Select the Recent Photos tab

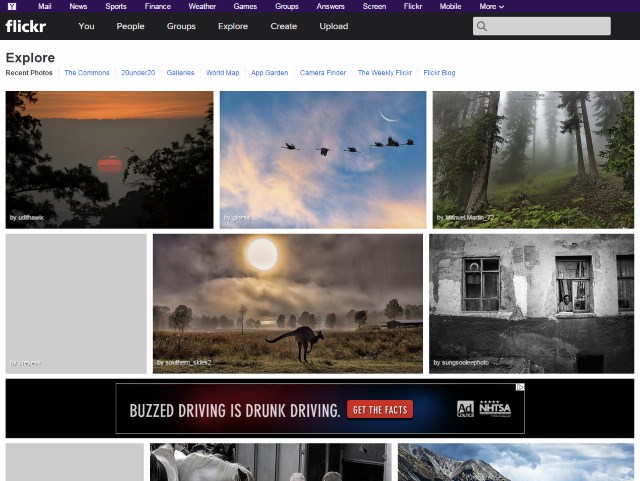(29, 73)
